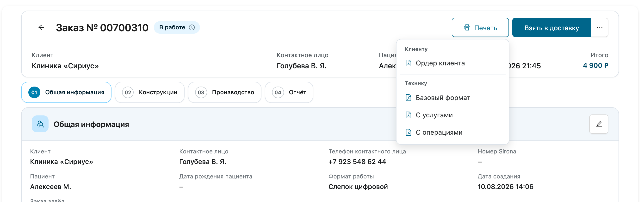This screenshot has width=644, height=202.
Task: Click PDF icon next to Ордер клиента
Action: (409, 63)
